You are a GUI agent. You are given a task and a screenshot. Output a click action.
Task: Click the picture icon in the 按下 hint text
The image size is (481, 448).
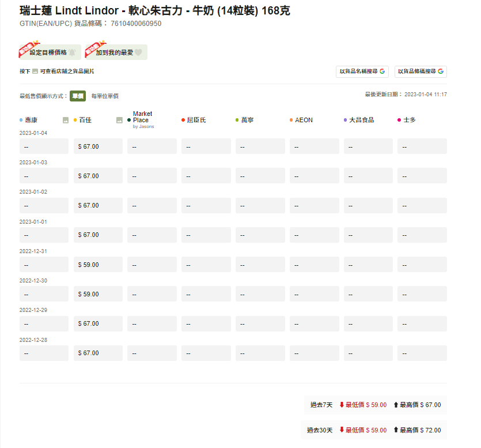click(x=35, y=71)
